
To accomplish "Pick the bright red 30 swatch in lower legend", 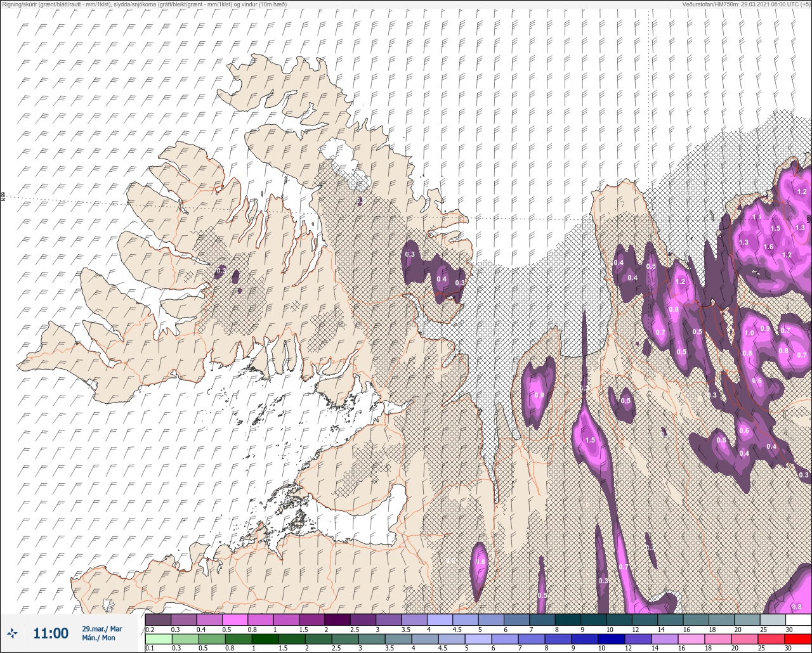I will point(798,638).
